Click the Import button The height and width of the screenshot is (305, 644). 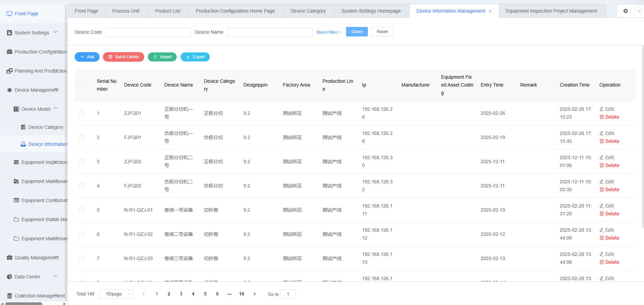point(162,57)
